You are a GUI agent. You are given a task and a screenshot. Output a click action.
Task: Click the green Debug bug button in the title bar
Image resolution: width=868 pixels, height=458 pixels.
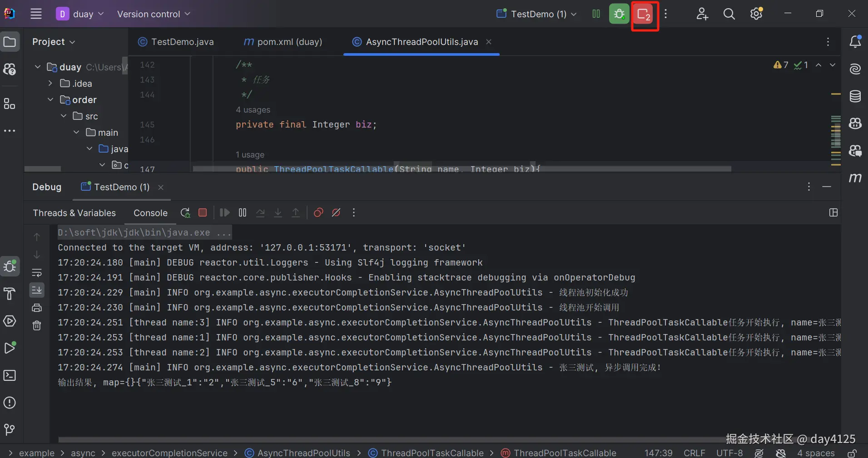(619, 14)
